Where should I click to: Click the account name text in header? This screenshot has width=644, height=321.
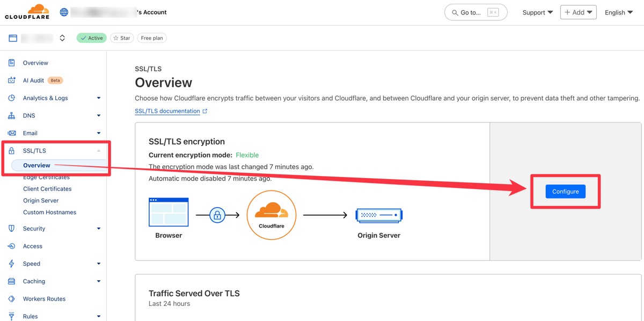pos(119,12)
